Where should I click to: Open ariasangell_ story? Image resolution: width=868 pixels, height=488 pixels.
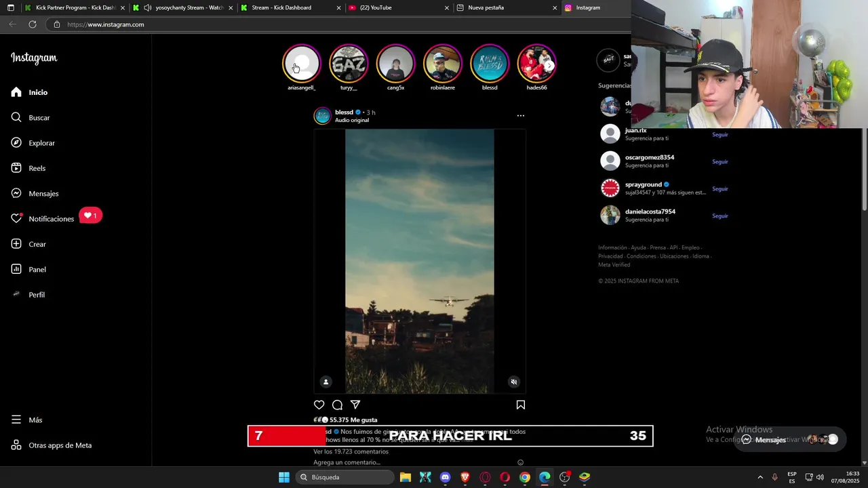pyautogui.click(x=301, y=64)
